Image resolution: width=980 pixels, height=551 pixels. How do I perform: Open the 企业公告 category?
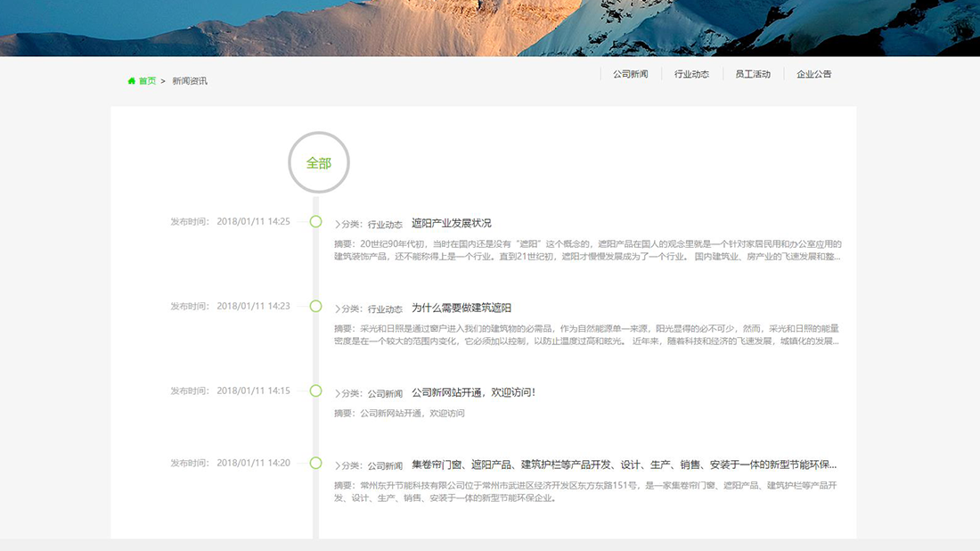tap(813, 73)
